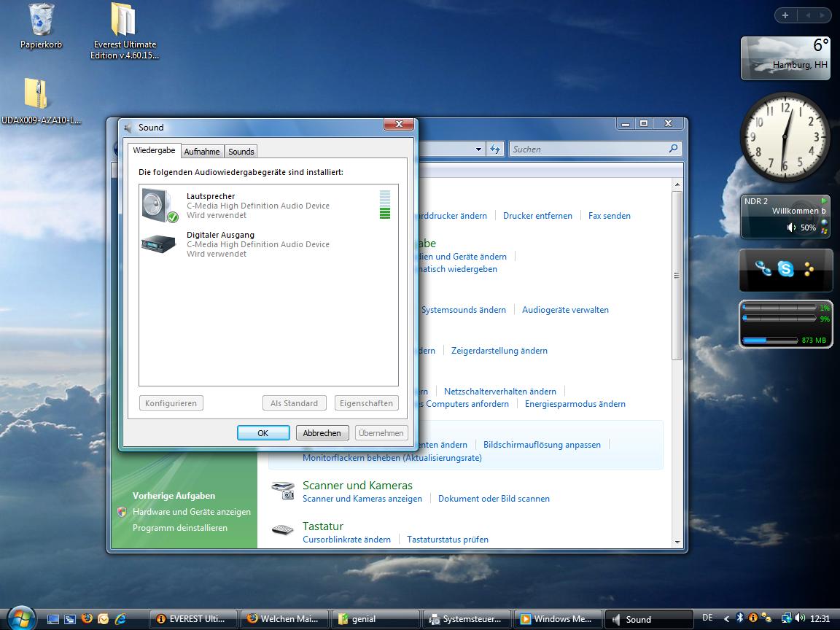Open the Cursorblinkrate ändern link

[x=346, y=540]
